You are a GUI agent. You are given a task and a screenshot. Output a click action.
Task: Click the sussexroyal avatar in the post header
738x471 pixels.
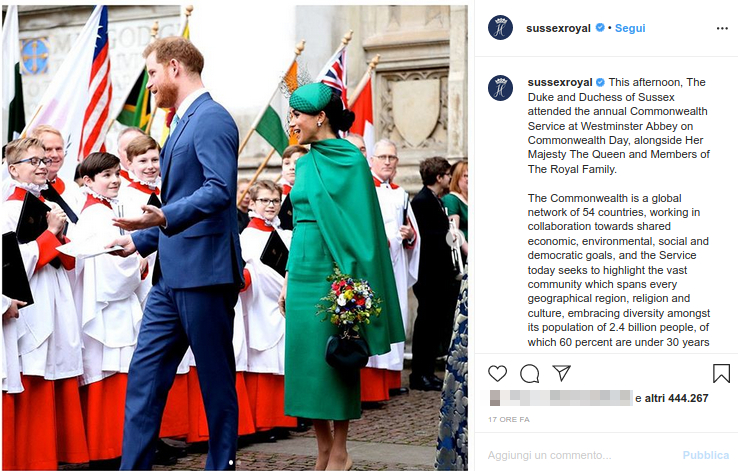click(x=500, y=27)
